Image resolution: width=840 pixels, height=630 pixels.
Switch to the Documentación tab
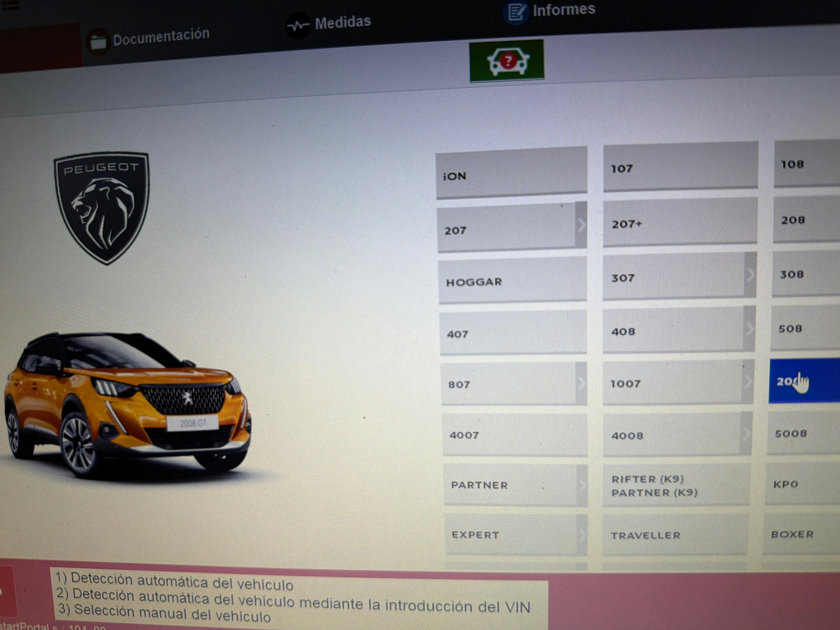pos(161,37)
